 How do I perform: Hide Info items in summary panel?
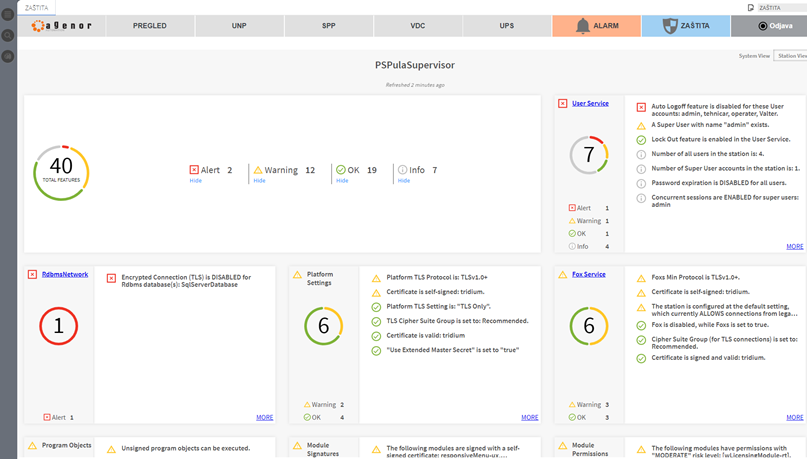point(404,181)
